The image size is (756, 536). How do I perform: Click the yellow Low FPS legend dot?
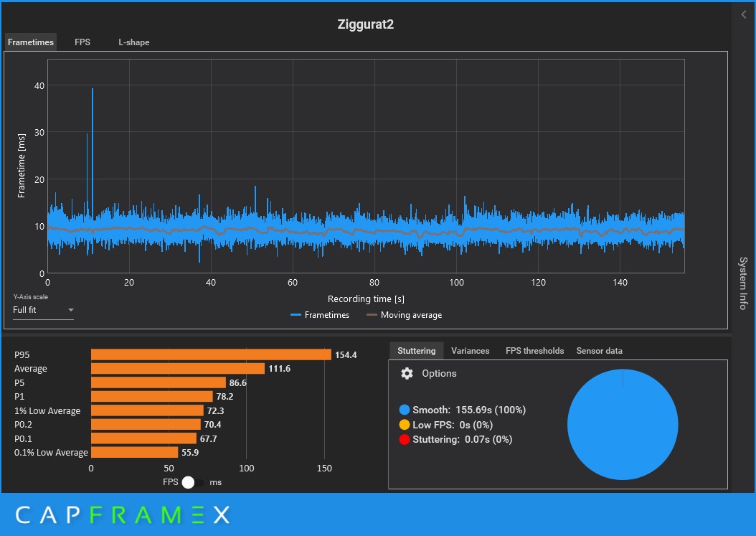pos(405,425)
